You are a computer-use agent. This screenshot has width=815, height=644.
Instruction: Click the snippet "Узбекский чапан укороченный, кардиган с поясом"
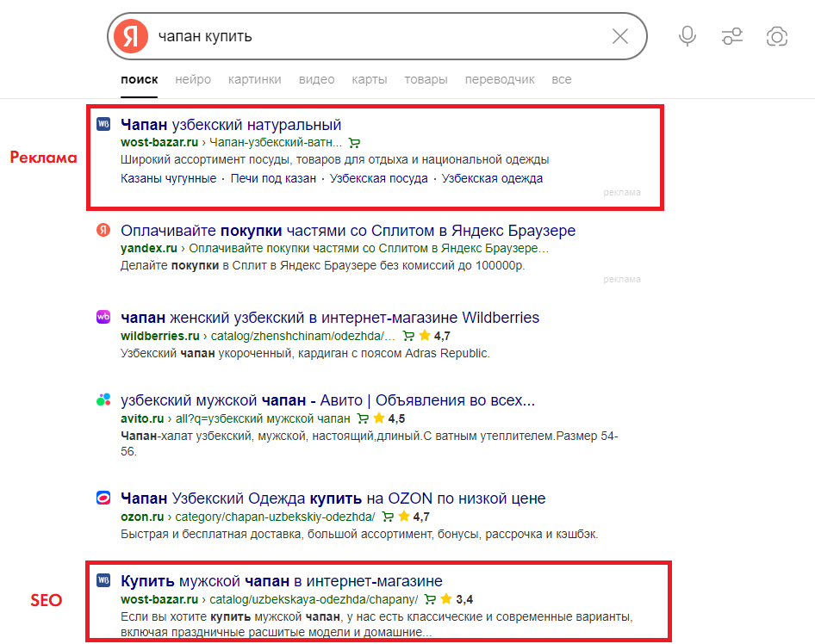tap(305, 353)
